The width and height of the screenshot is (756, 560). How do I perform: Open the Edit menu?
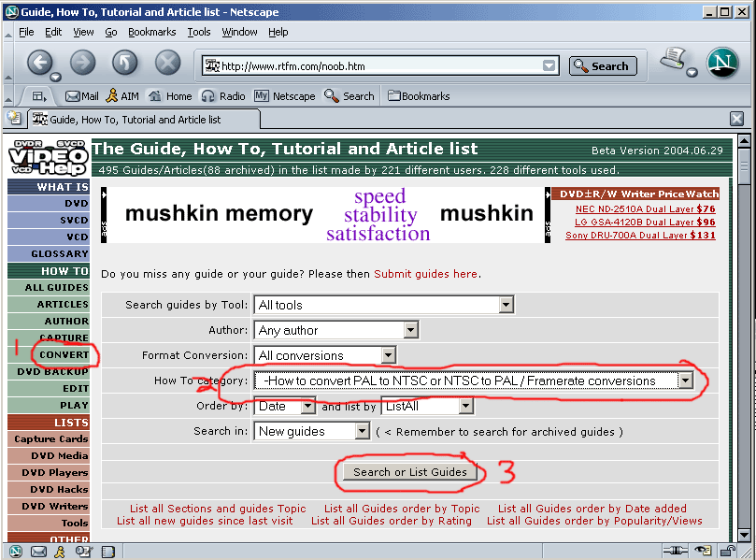[53, 33]
